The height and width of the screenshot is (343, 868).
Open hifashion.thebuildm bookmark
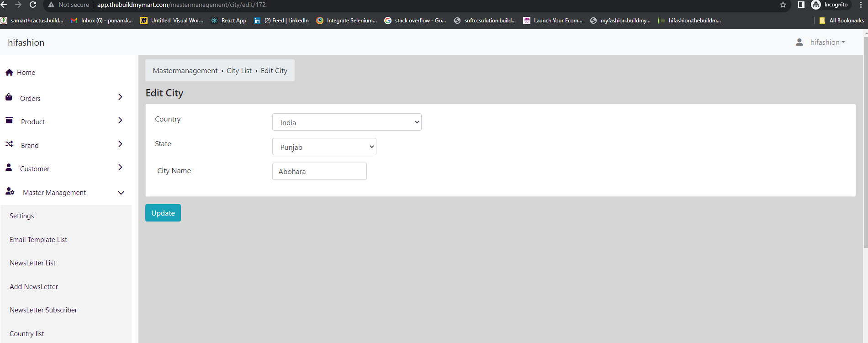click(689, 21)
